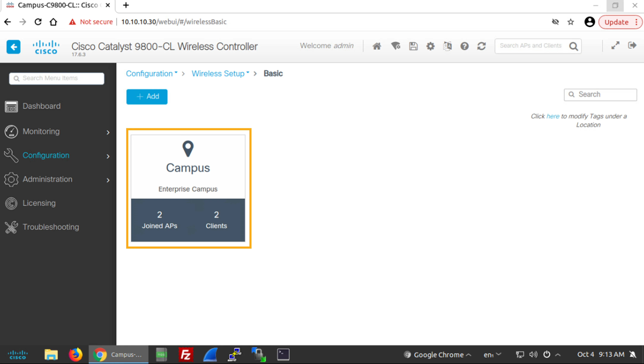Viewport: 644px width, 364px height.
Task: Launch FileZilla from the taskbar
Action: [186, 354]
